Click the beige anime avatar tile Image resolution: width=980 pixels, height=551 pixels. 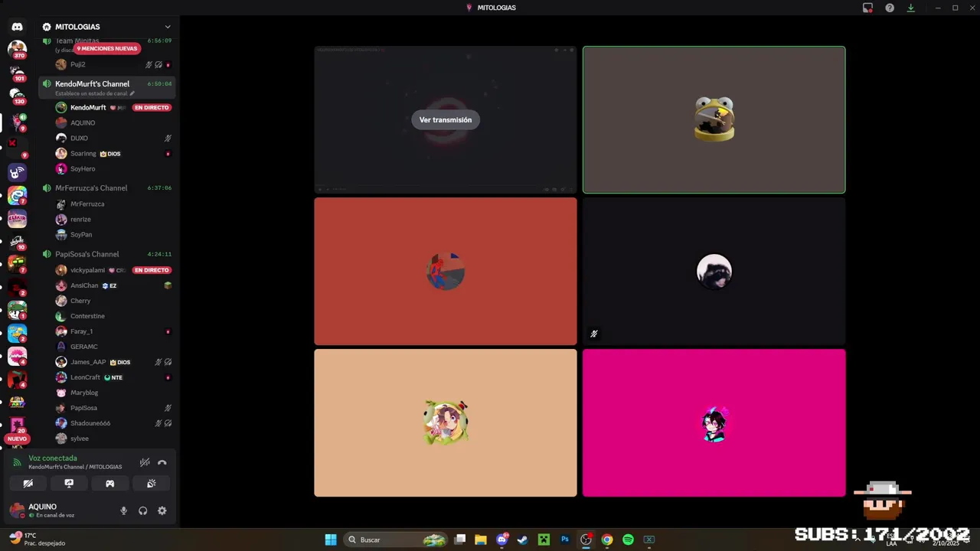446,423
